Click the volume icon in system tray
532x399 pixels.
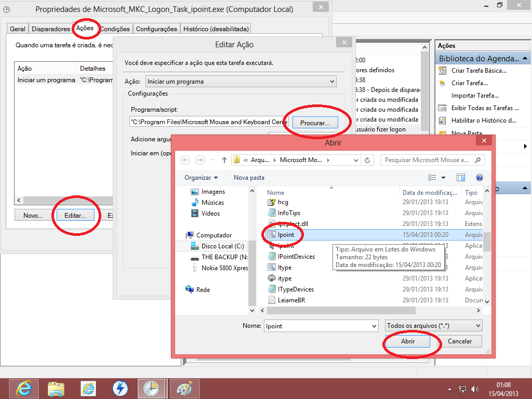pos(475,389)
